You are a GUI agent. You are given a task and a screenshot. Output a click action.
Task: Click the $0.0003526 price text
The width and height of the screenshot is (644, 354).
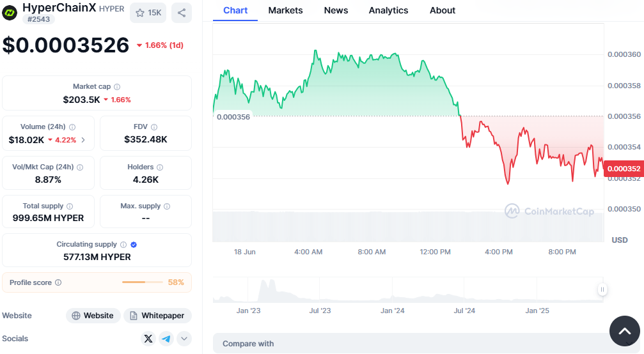[x=66, y=45]
